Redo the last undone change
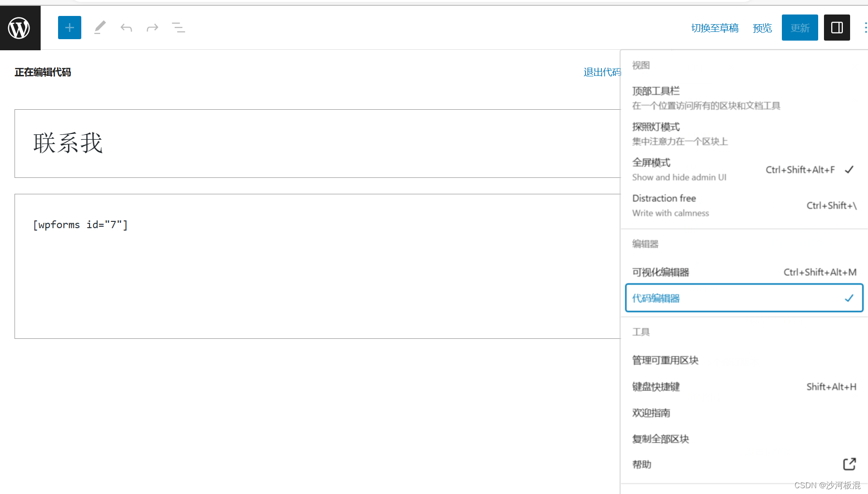The image size is (868, 494). coord(152,28)
